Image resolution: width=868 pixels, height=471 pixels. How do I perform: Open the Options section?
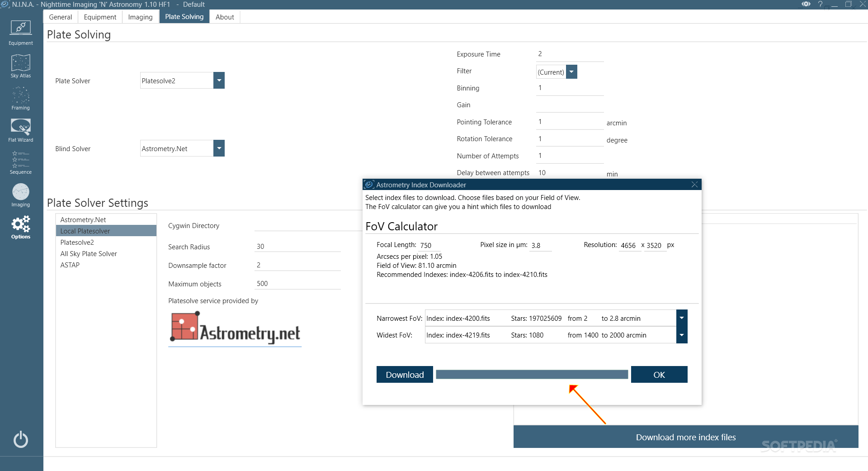(21, 227)
